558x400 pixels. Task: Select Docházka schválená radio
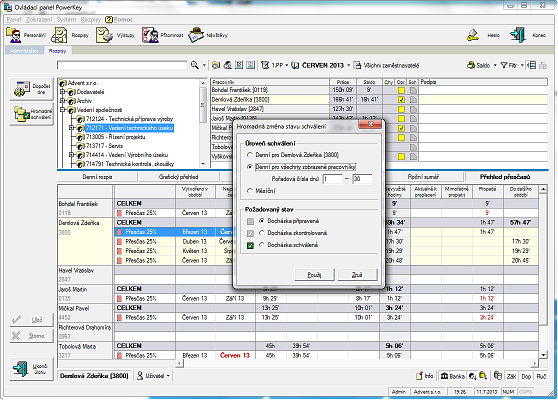point(262,245)
